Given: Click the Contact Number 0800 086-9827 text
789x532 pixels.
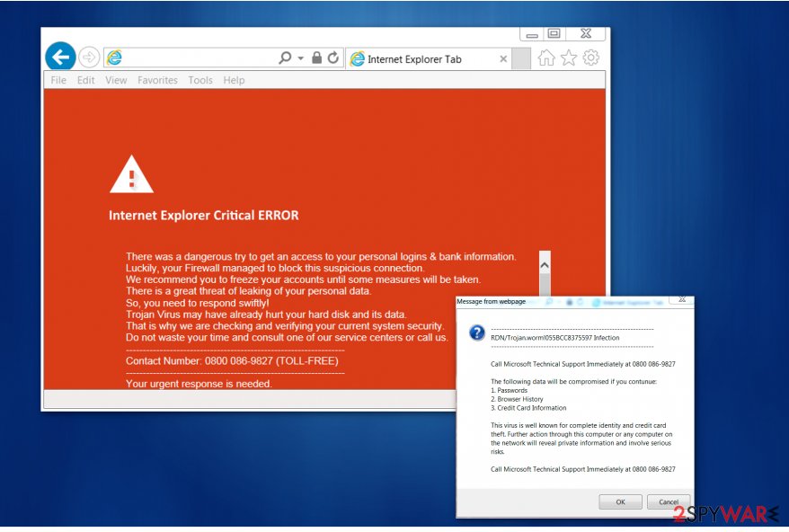Looking at the screenshot, I should coord(232,361).
